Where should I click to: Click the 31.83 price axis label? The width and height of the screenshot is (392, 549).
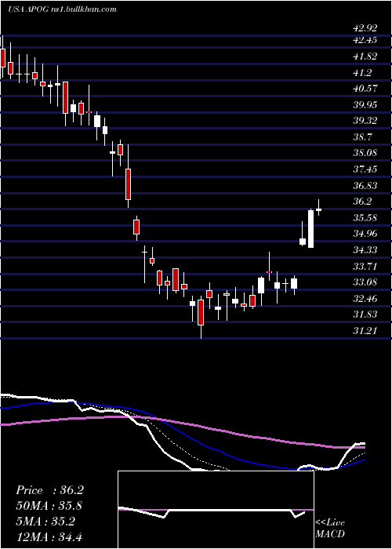365,314
